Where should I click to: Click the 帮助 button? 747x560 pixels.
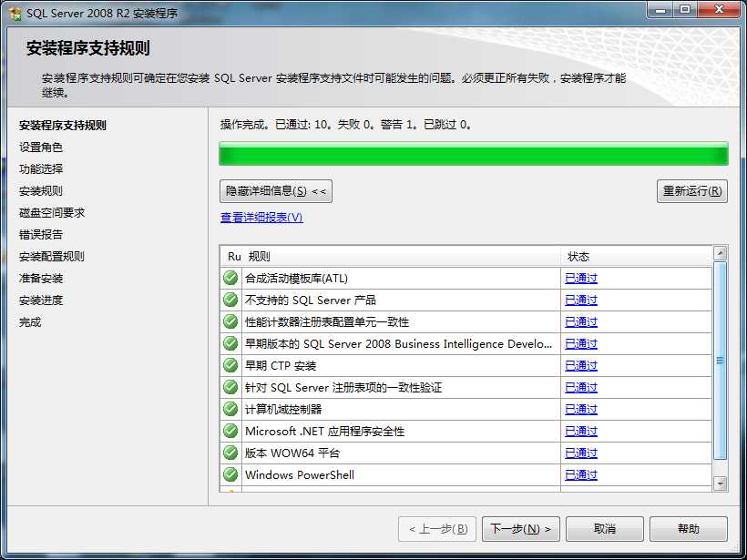pos(689,529)
